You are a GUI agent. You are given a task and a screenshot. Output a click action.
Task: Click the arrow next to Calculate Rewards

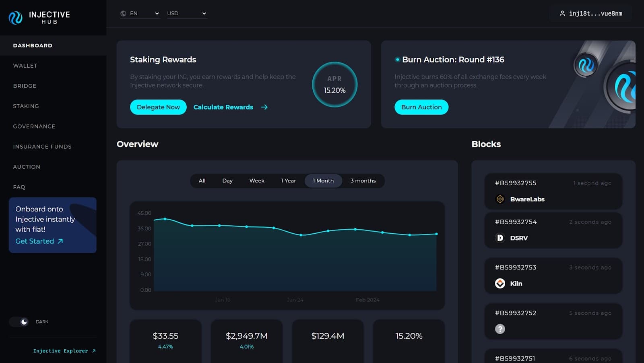pos(264,107)
